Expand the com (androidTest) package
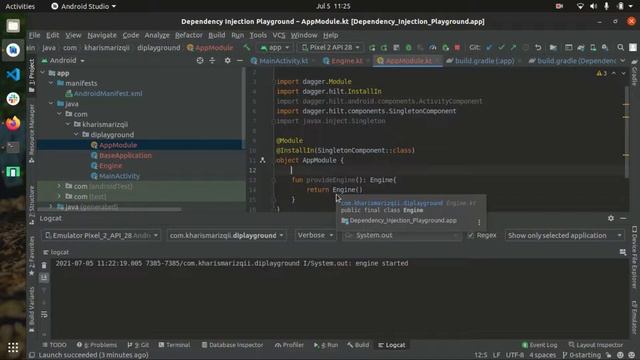The width and height of the screenshot is (640, 360). click(59, 186)
